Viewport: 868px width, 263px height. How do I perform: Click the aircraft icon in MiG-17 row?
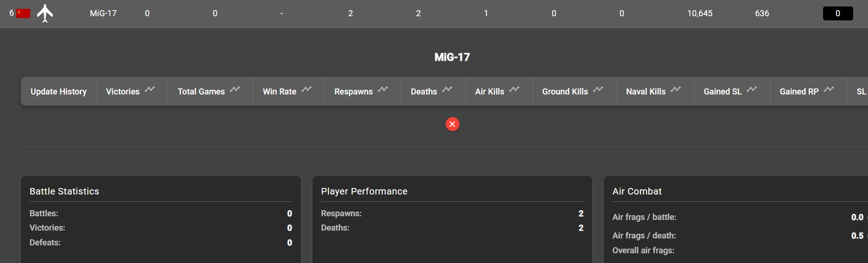45,13
